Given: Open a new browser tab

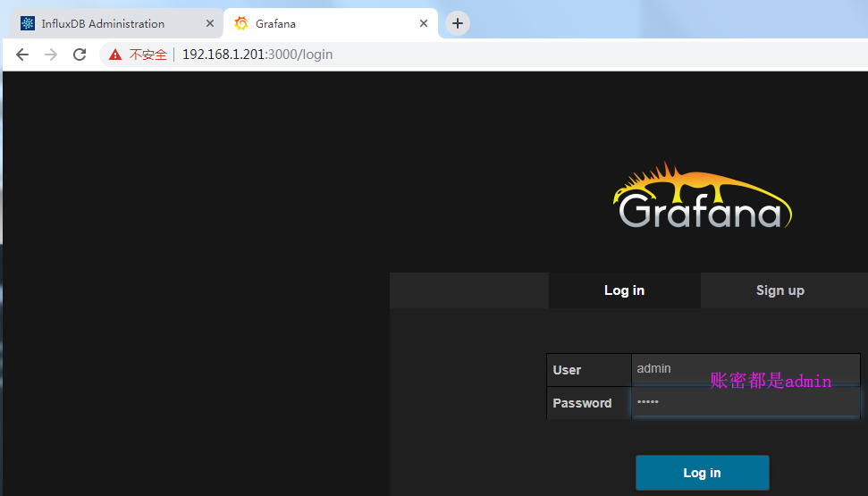Looking at the screenshot, I should click(458, 23).
